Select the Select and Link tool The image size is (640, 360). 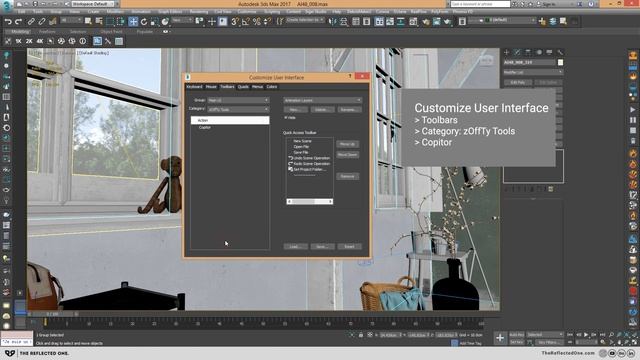31,21
